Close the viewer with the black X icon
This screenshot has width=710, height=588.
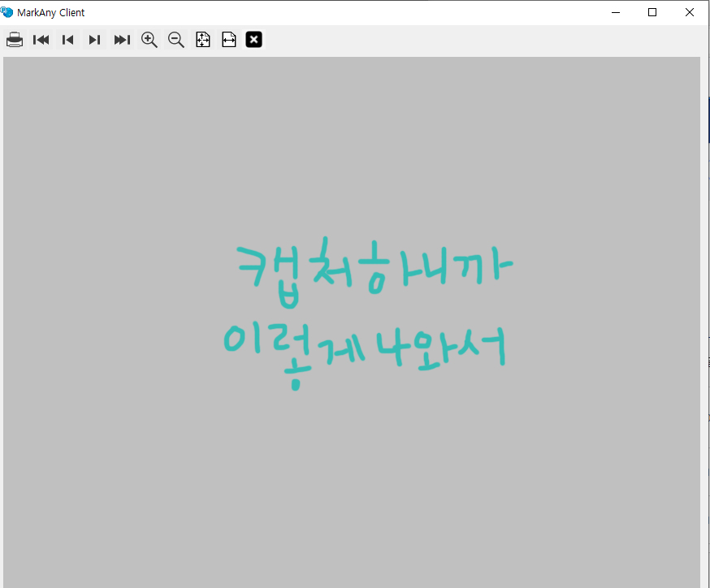tap(254, 40)
